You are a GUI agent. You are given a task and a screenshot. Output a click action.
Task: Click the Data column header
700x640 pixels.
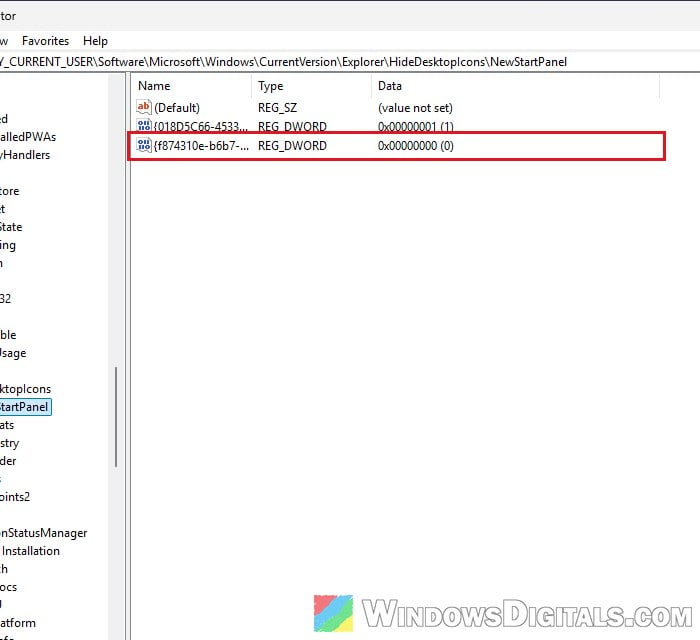390,86
